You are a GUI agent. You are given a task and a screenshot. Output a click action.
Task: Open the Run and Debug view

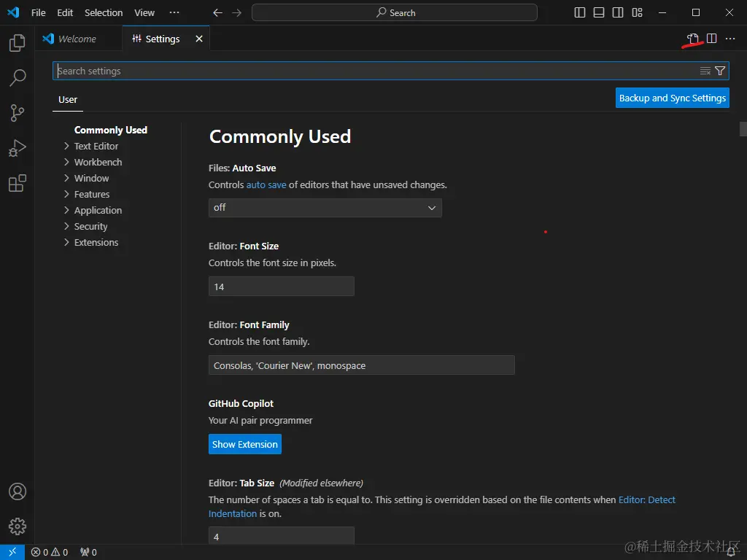pyautogui.click(x=18, y=148)
